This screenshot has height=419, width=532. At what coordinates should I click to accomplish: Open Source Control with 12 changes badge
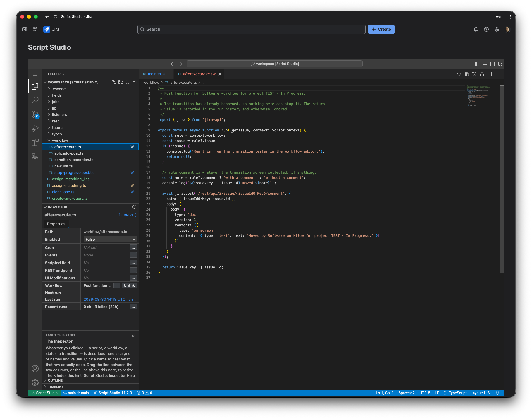click(35, 114)
